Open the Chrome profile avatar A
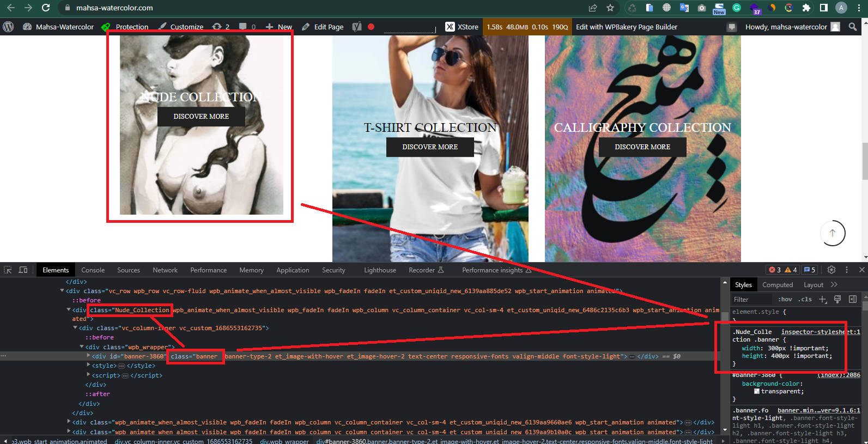The image size is (868, 444). (842, 8)
